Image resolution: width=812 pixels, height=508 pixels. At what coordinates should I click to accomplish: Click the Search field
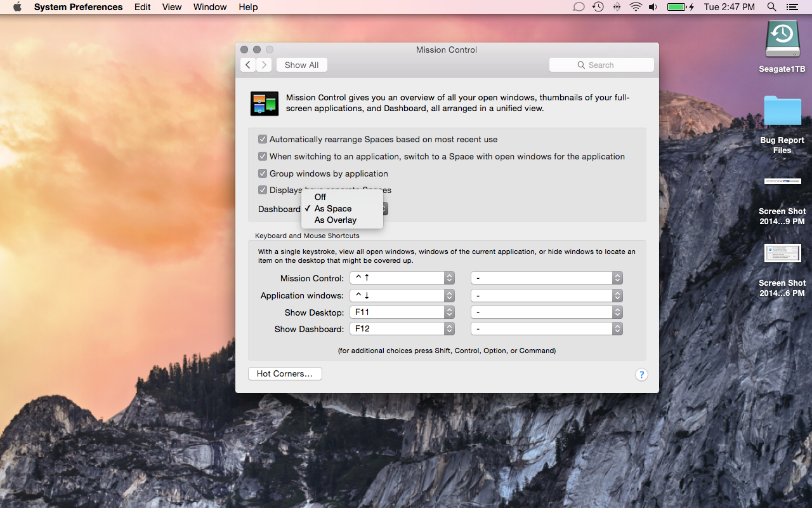pyautogui.click(x=601, y=65)
